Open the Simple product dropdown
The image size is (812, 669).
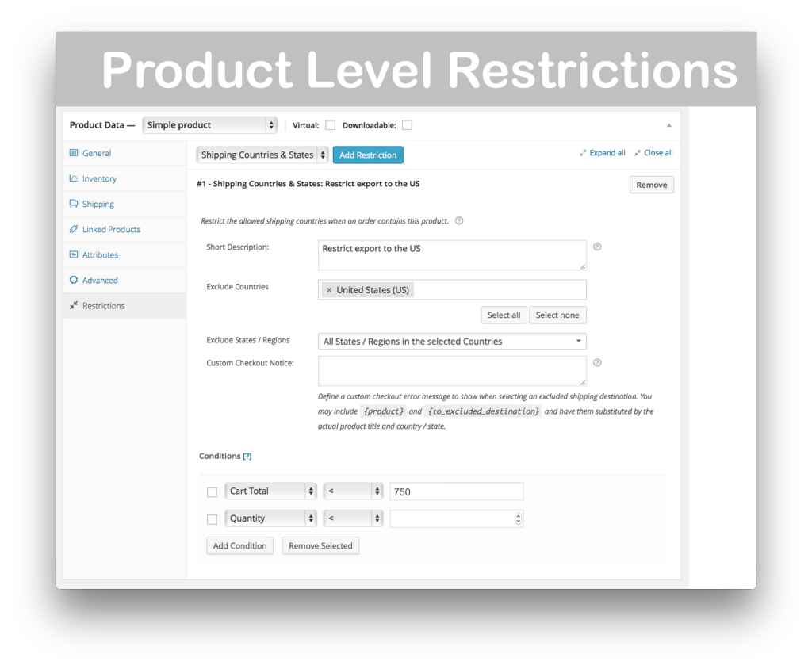click(209, 124)
